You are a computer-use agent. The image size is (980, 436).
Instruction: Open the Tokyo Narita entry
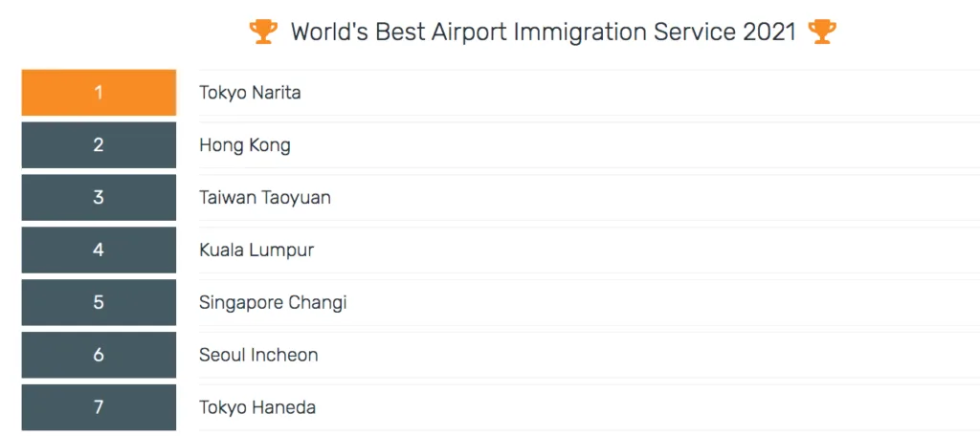tap(250, 93)
